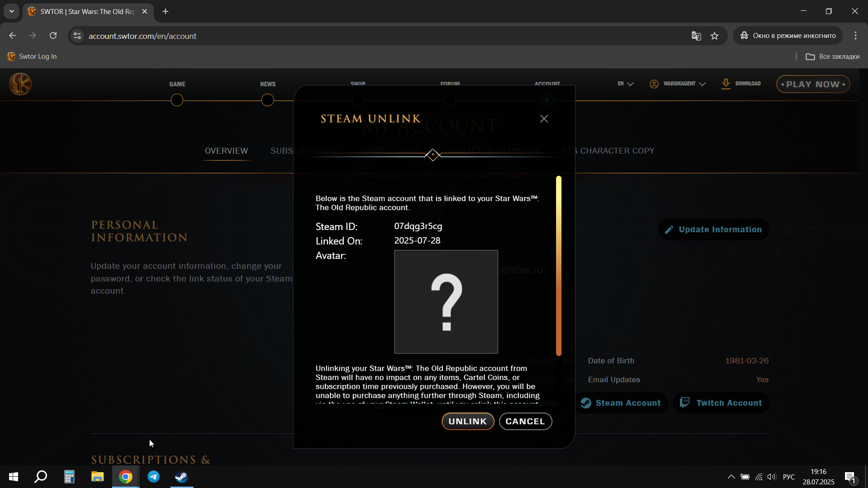This screenshot has height=488, width=868.
Task: Click the user profile icon beside WARSIKAGENT
Action: pyautogui.click(x=654, y=84)
